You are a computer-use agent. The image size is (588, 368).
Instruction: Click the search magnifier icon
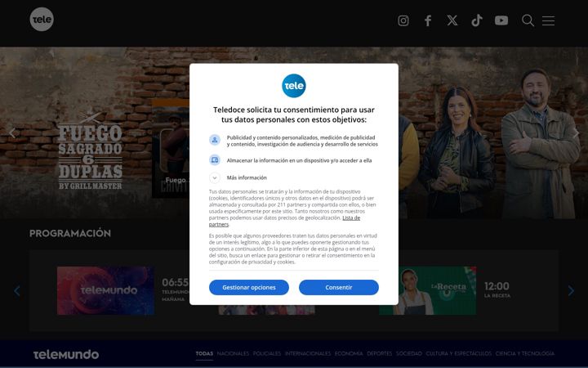click(528, 20)
